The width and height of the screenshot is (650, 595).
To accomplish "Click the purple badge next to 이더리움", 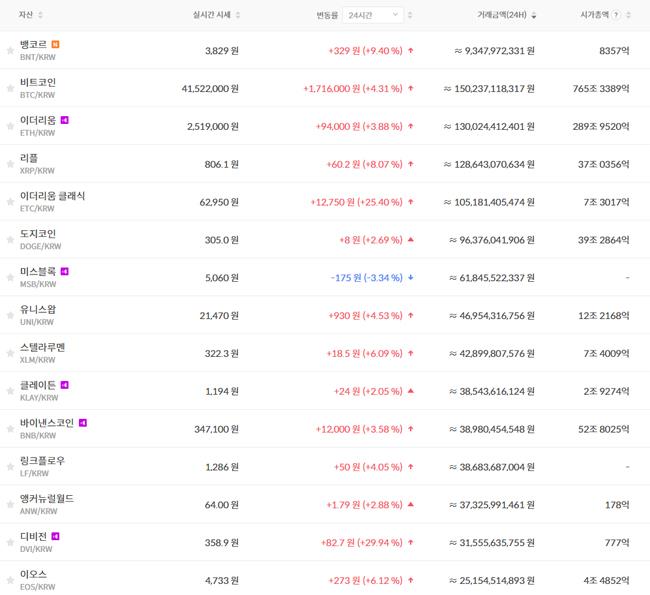I will click(65, 120).
